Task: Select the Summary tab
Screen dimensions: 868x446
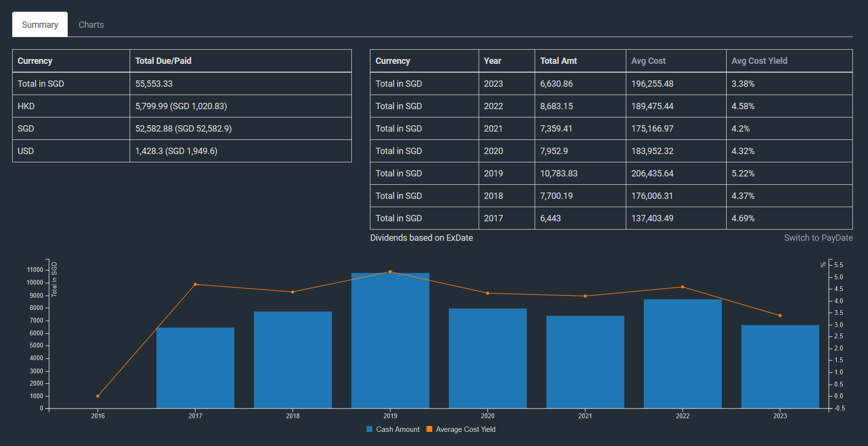Action: click(x=40, y=25)
